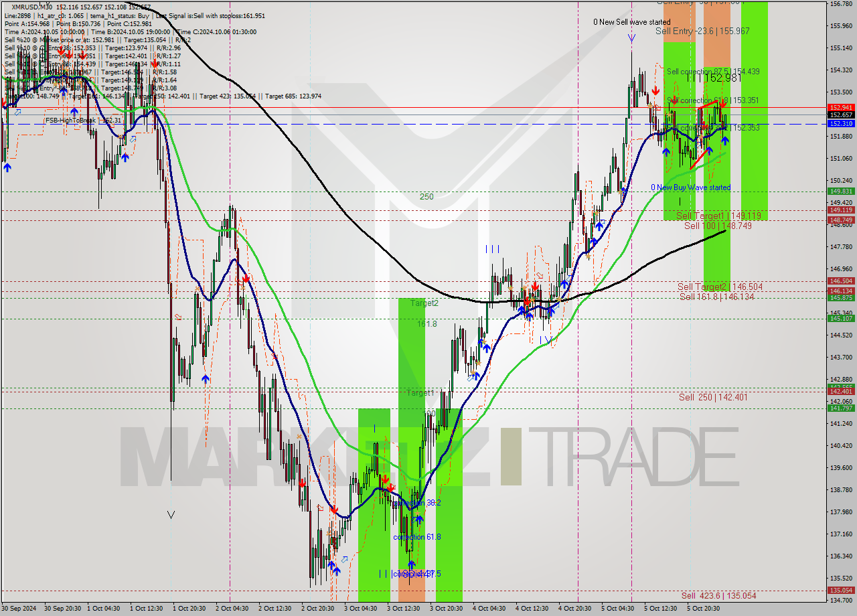Click 'Sell 250 | 142.401' label

tap(713, 397)
